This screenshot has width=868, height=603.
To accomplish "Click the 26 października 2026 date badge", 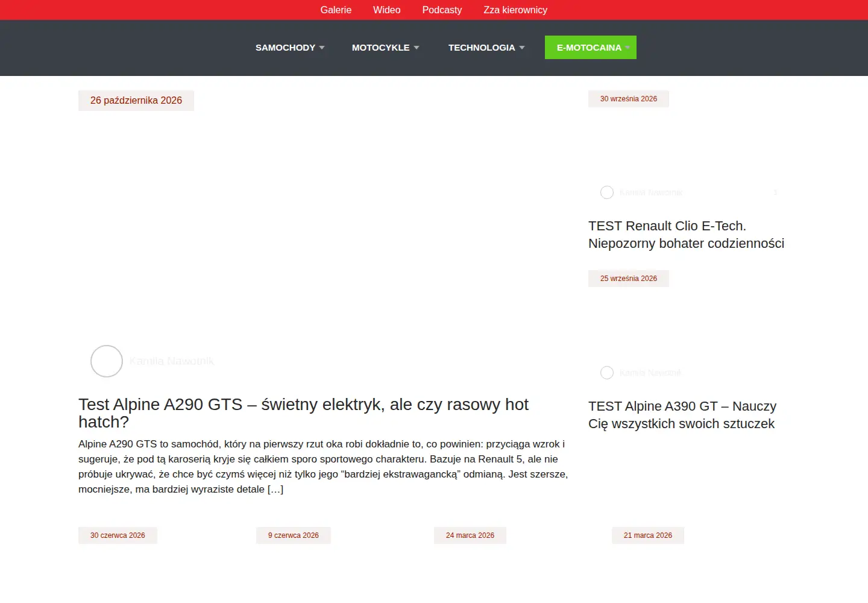I will [136, 101].
